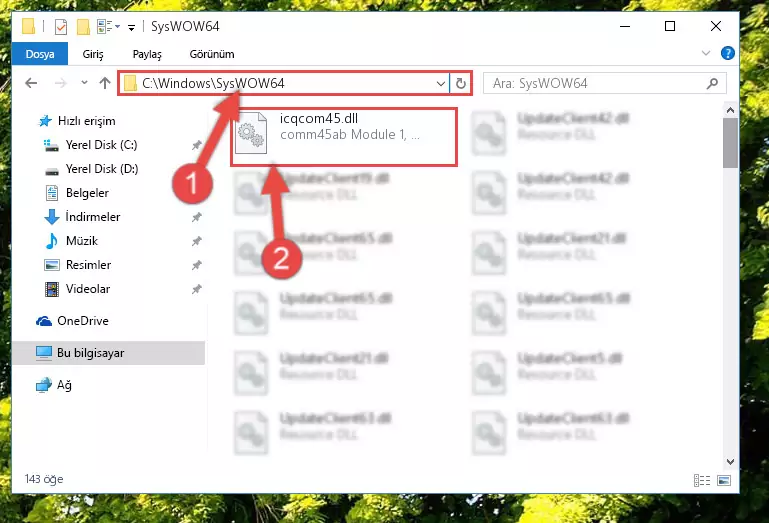Open the Paylaş ribbon tab
This screenshot has height=523, width=769.
[147, 54]
